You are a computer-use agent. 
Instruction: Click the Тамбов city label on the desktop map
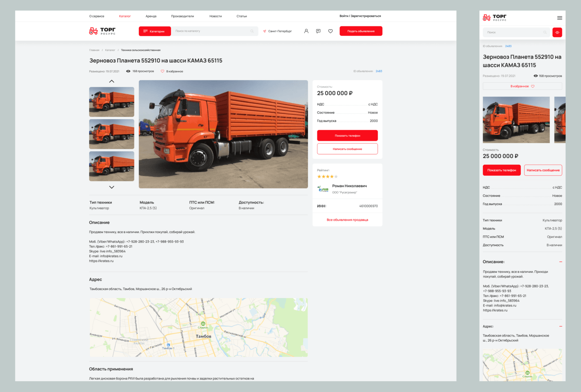click(x=204, y=336)
